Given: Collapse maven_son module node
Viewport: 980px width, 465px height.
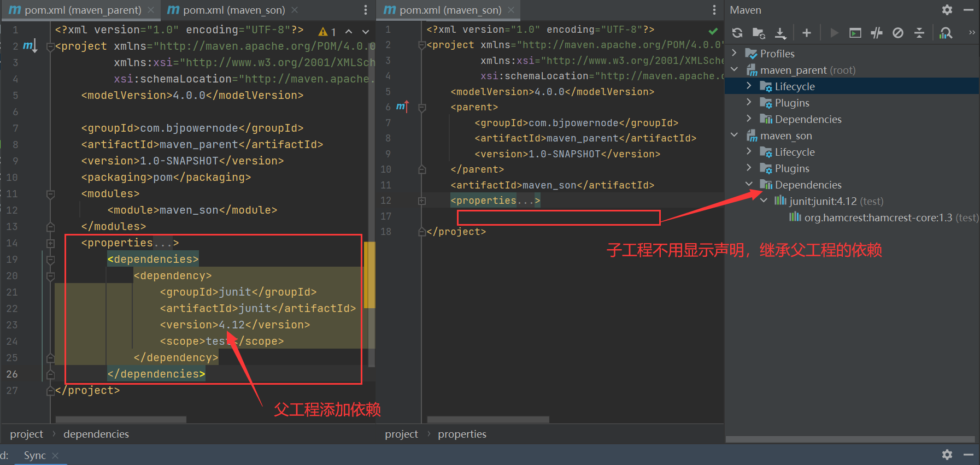Looking at the screenshot, I should (x=735, y=135).
